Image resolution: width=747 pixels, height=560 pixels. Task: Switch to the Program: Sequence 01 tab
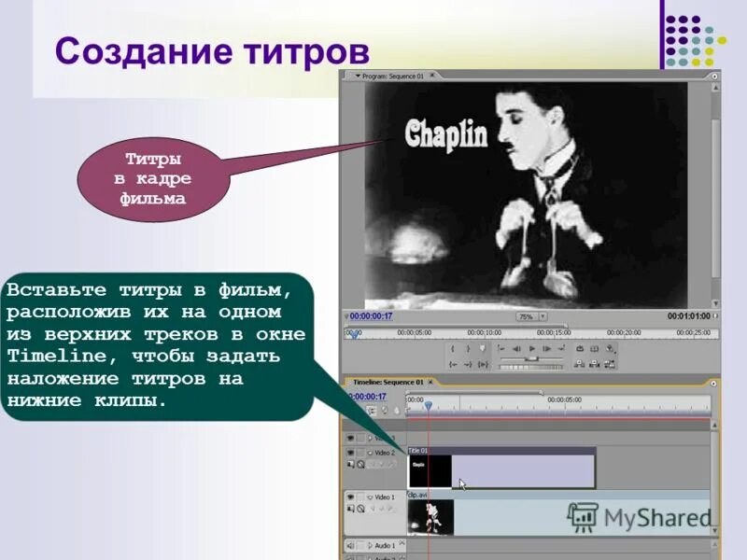pyautogui.click(x=392, y=78)
